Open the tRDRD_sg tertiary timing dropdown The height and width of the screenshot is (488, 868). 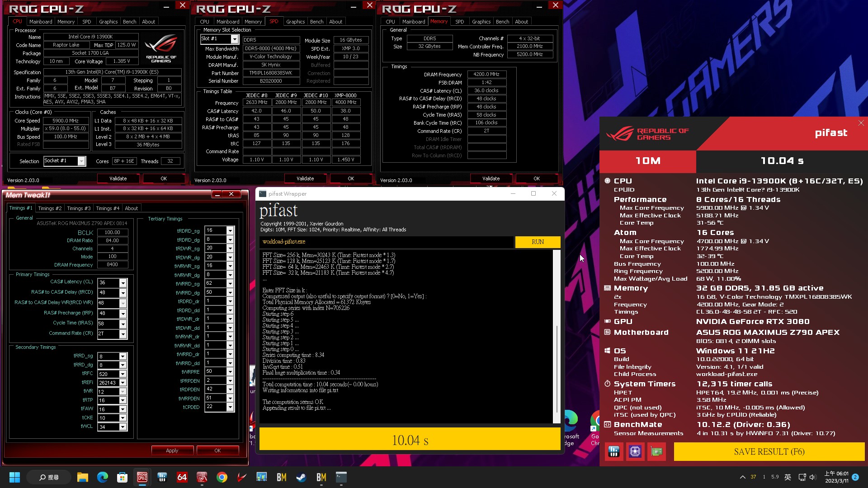coord(230,230)
